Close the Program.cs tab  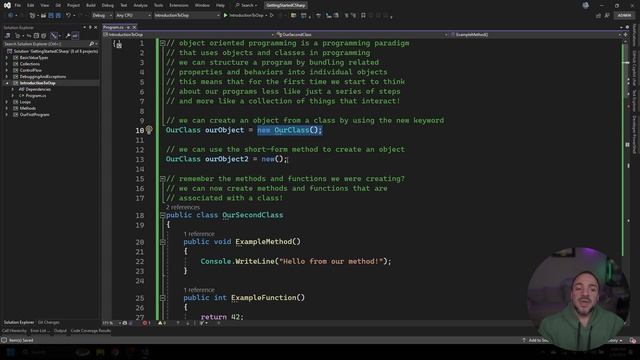click(134, 27)
